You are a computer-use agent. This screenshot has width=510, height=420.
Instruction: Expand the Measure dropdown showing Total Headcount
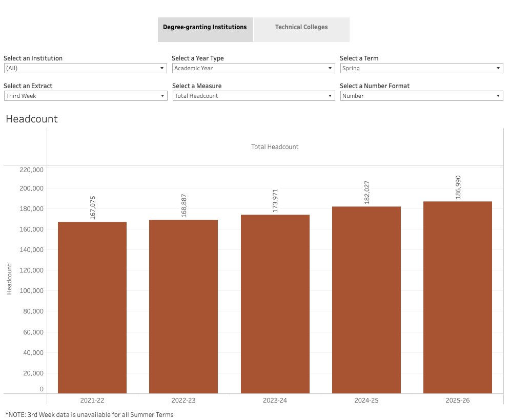[253, 96]
